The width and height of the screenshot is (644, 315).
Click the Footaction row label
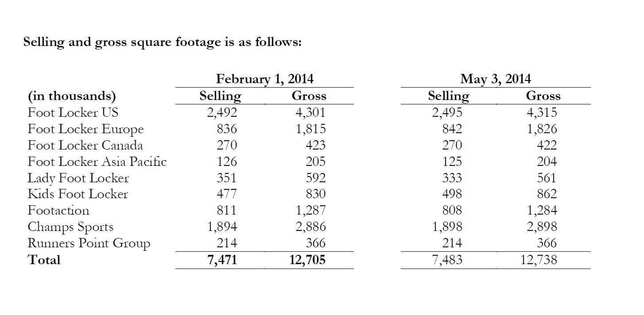click(58, 211)
